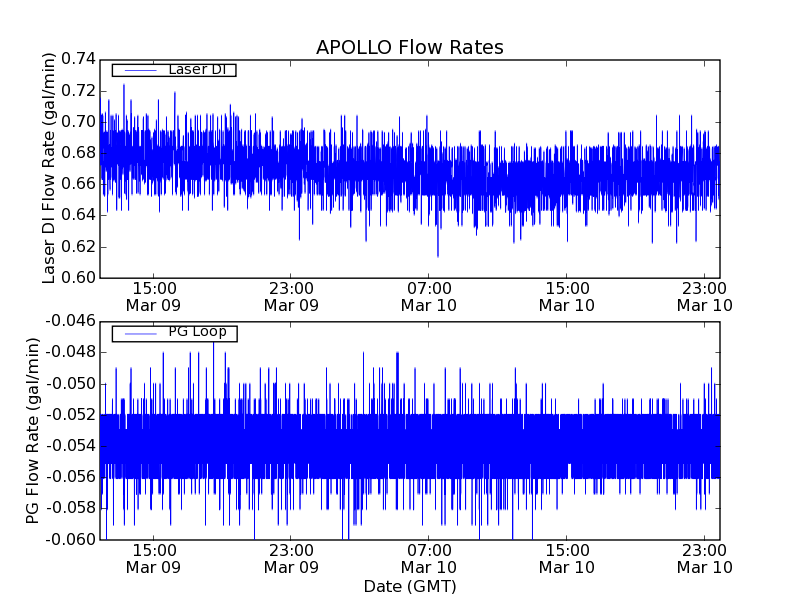Click the -0.054 tick label on bottom plot

[x=70, y=446]
